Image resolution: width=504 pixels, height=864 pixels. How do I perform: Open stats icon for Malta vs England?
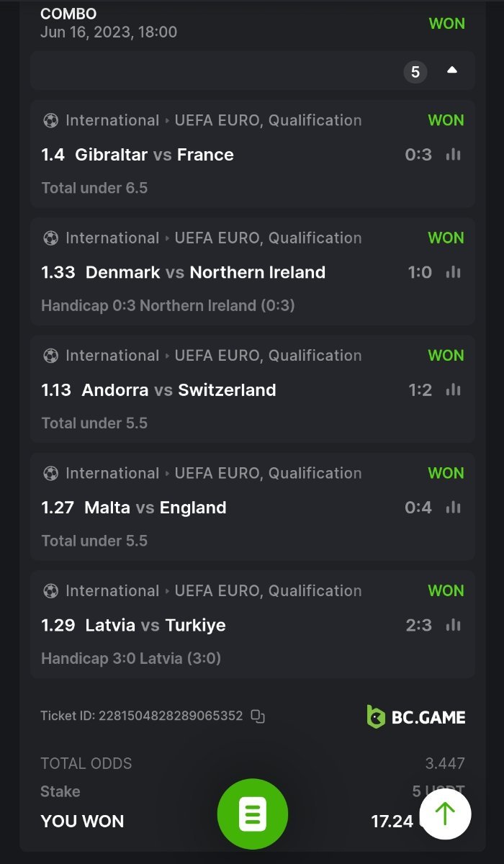[453, 508]
